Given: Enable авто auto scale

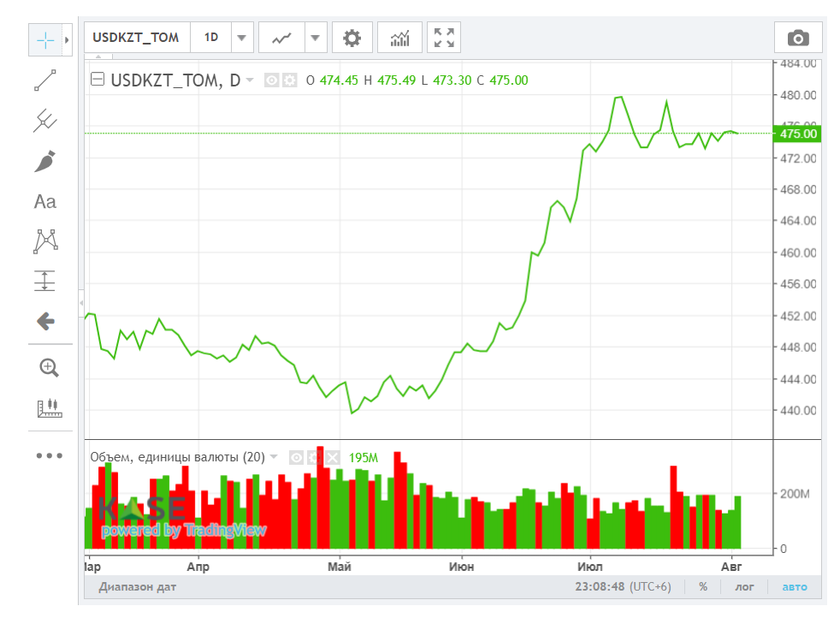Looking at the screenshot, I should 795,587.
